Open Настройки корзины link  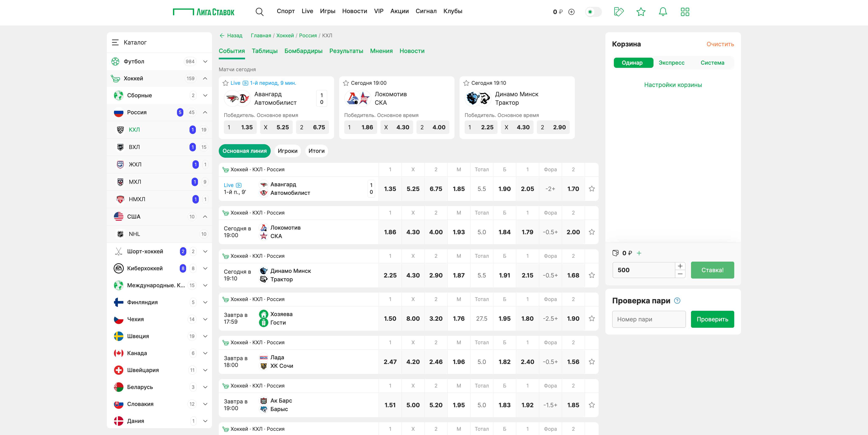[x=673, y=85]
